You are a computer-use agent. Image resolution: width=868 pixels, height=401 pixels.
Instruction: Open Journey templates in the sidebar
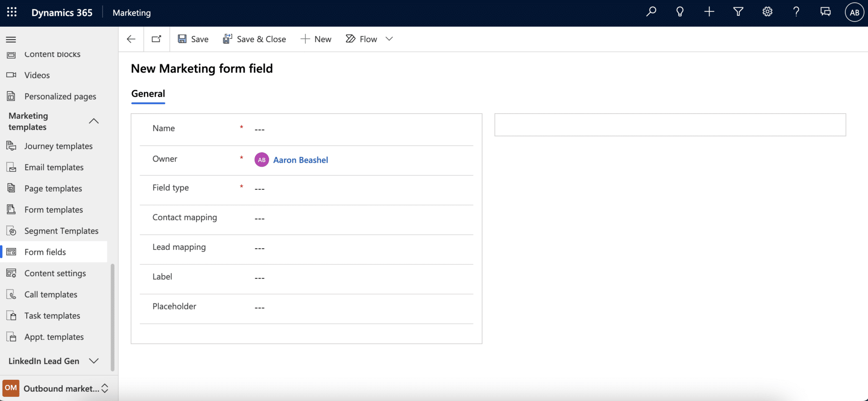point(58,146)
